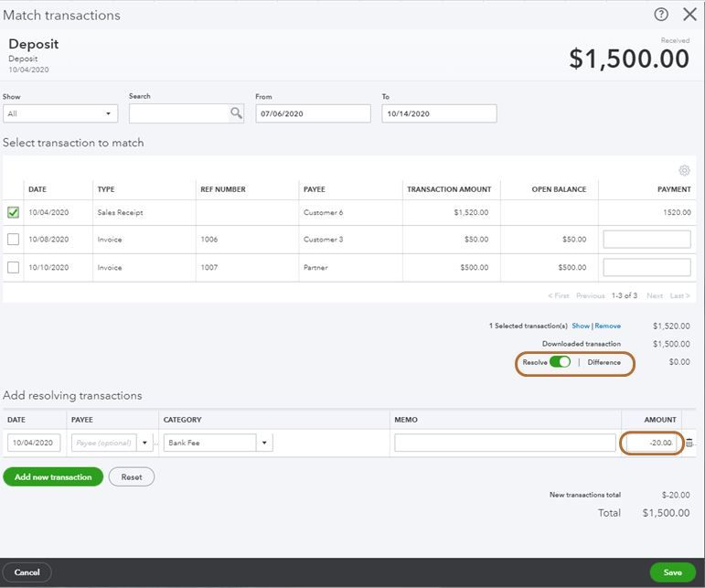Click the REF NUMBER column header
The height and width of the screenshot is (588, 705).
(x=223, y=189)
